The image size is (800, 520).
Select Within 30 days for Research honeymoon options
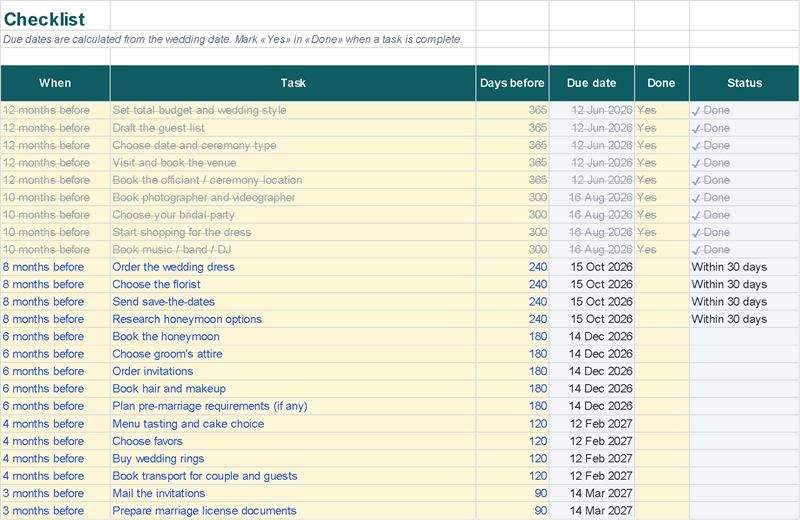[x=744, y=319]
